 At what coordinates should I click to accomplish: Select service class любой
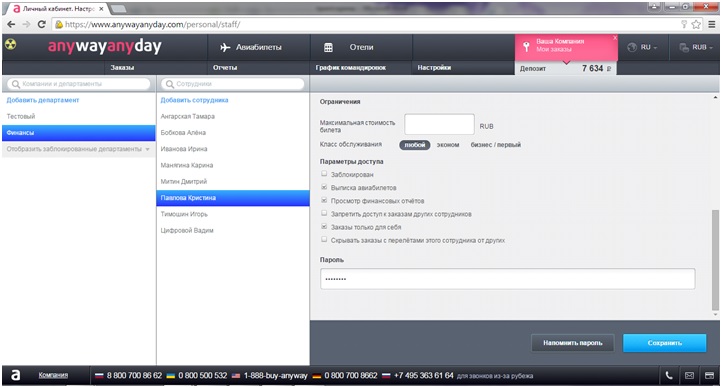(x=414, y=145)
